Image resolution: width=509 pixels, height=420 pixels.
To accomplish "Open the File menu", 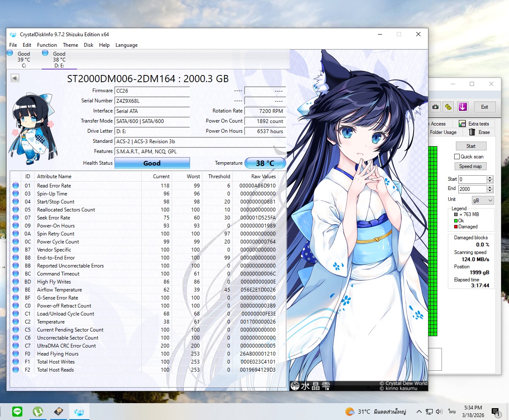I will tap(13, 45).
